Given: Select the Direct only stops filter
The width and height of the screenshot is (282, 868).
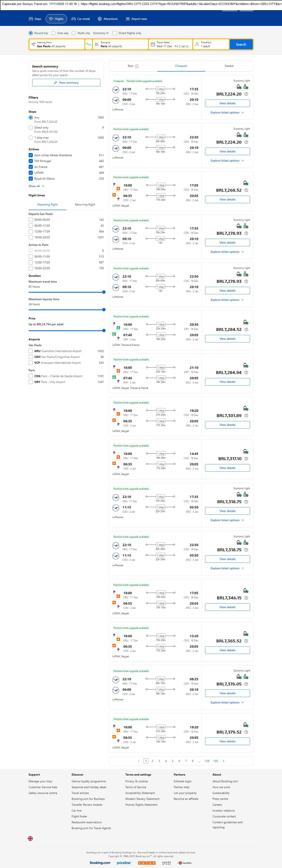Looking at the screenshot, I should click(31, 128).
